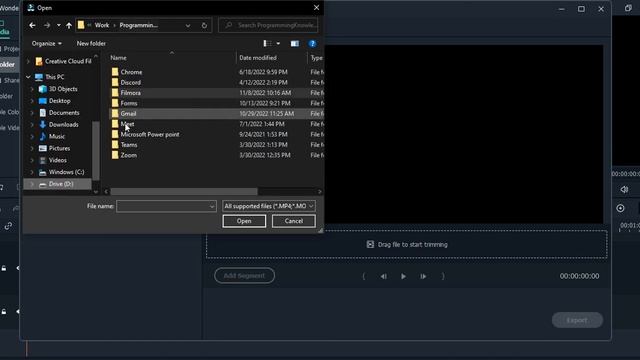
Task: Go back in Open dialog
Action: click(32, 25)
